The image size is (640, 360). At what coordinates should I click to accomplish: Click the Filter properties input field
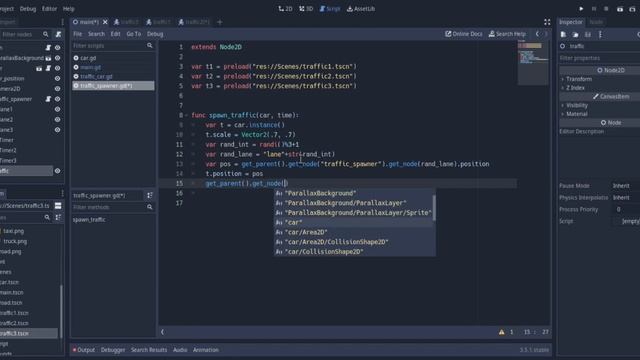(x=600, y=58)
